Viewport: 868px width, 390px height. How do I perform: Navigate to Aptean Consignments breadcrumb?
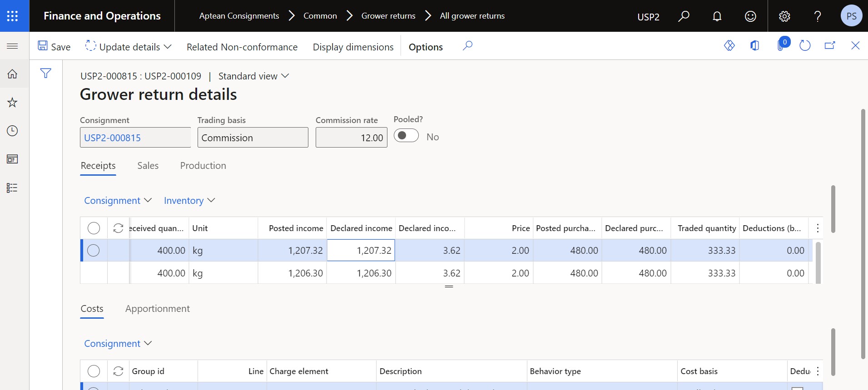(239, 16)
